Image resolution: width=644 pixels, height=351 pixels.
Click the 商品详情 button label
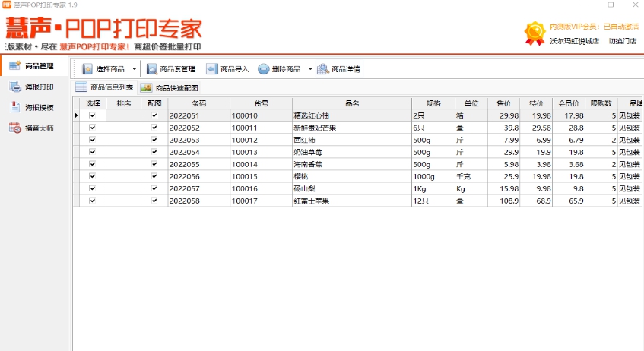345,69
